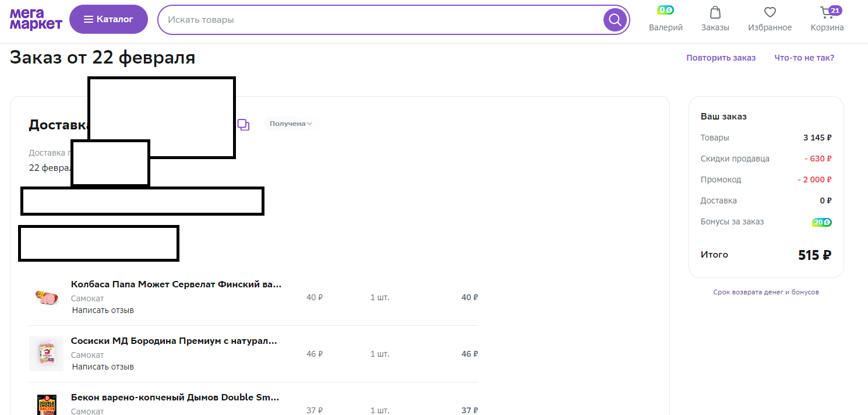Open Бекон Дымов Double Smoked thumbnail
This screenshot has width=868, height=415.
click(46, 405)
